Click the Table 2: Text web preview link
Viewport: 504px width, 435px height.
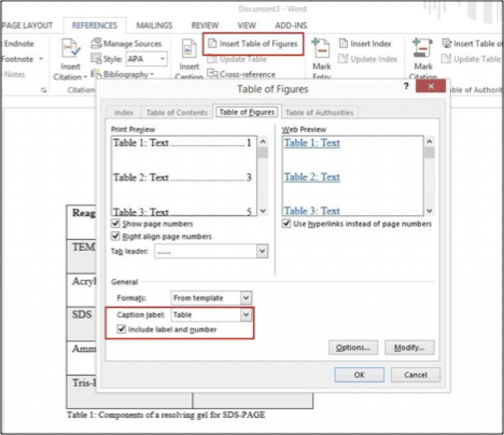tap(312, 177)
